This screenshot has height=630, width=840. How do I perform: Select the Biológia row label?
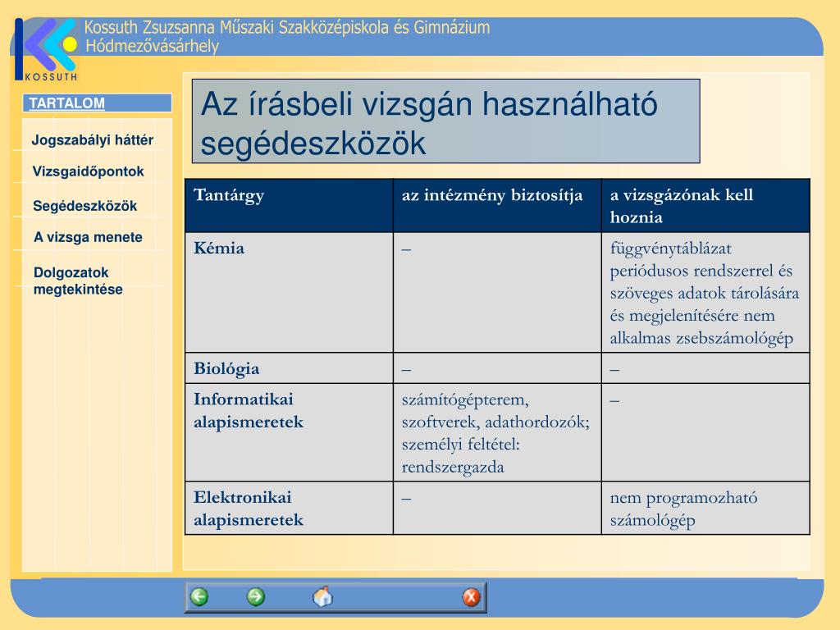[226, 368]
